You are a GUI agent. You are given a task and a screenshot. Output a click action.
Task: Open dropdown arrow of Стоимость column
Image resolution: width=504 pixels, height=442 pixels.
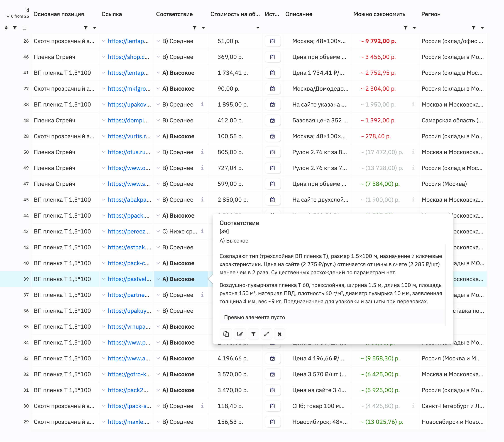click(x=258, y=28)
